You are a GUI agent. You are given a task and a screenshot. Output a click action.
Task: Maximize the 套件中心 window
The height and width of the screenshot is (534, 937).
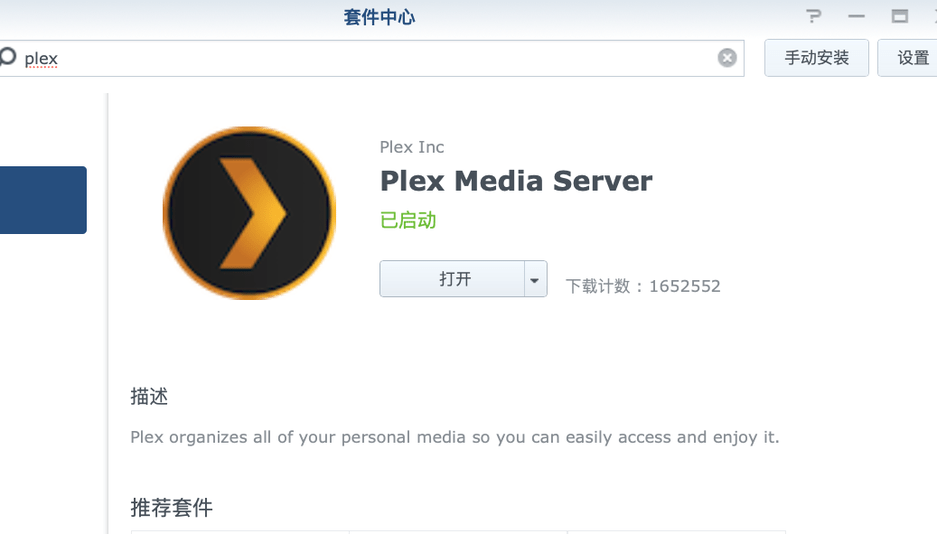click(x=900, y=16)
